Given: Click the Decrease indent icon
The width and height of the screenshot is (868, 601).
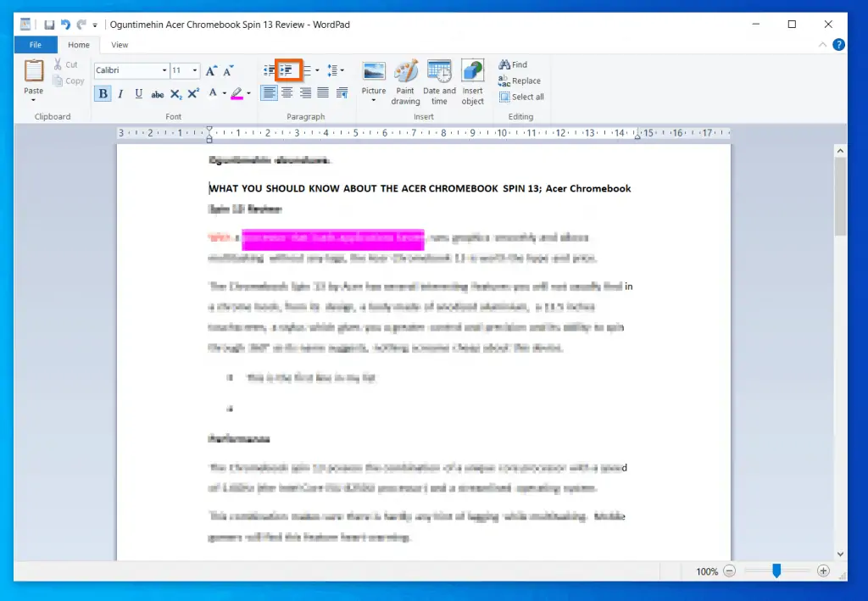Looking at the screenshot, I should coord(270,70).
